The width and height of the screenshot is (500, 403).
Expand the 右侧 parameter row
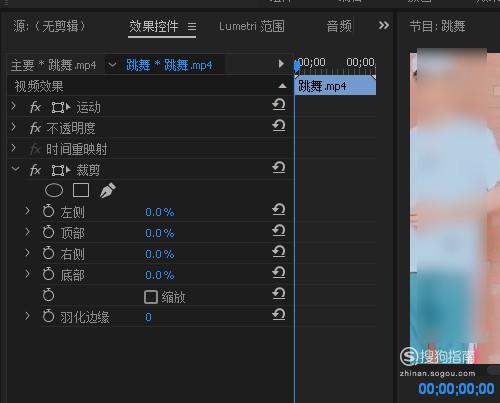pyautogui.click(x=28, y=253)
